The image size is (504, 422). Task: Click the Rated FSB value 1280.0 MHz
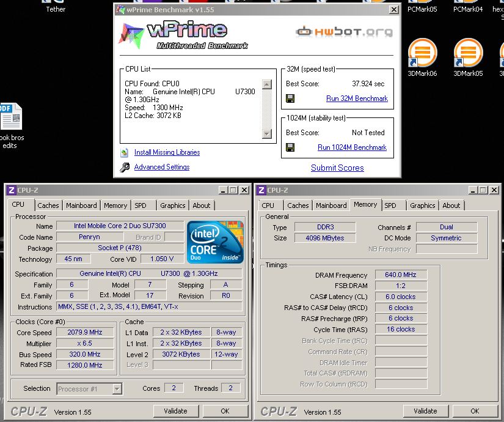tap(85, 365)
